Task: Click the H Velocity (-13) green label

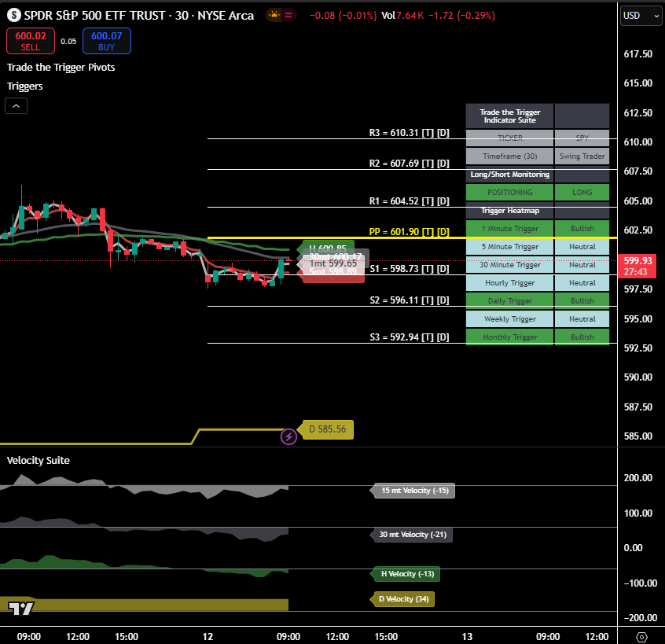Action: pos(406,574)
